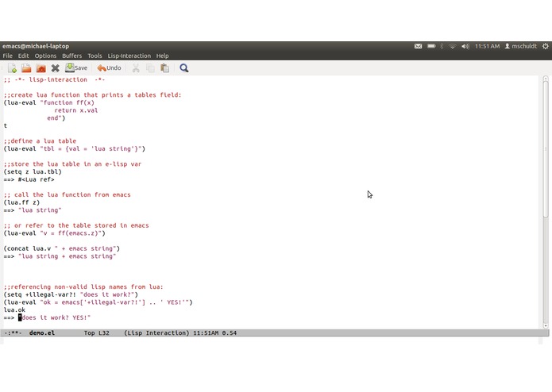Click the minibuffer echo area
Image resolution: width=552 pixels, height=392 pixels.
269,340
